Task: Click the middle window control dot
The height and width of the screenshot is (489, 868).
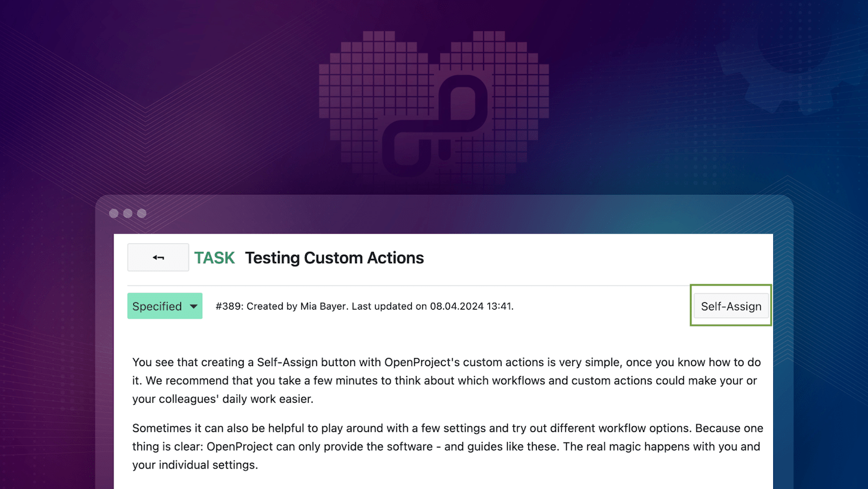Action: coord(128,213)
